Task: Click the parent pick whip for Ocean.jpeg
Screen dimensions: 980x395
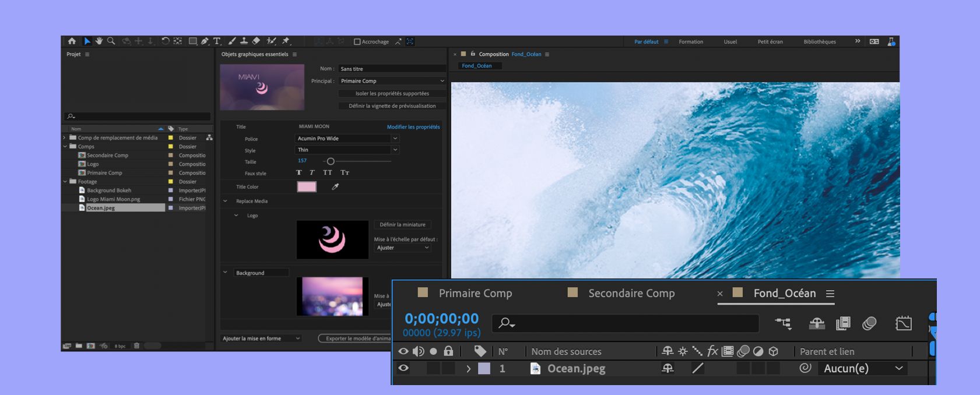Action: tap(805, 368)
